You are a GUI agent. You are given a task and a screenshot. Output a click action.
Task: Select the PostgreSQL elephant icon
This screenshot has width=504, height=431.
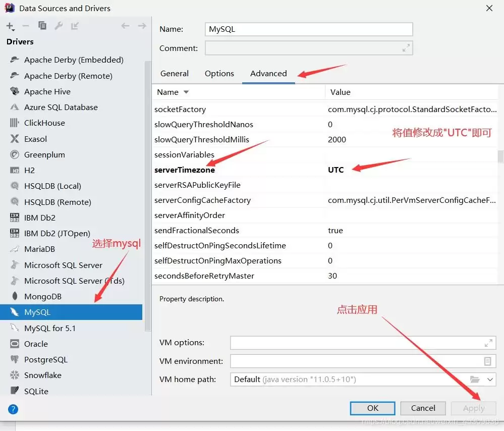click(x=15, y=359)
